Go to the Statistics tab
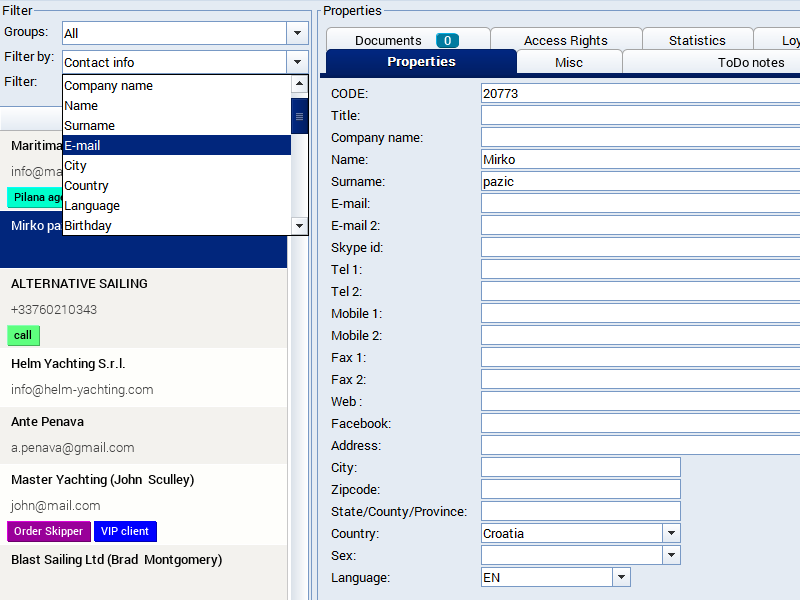The height and width of the screenshot is (600, 800). [x=697, y=40]
